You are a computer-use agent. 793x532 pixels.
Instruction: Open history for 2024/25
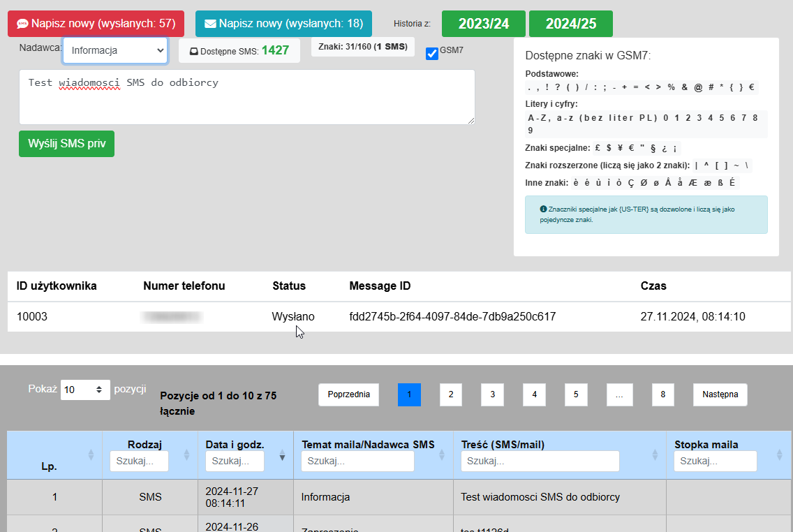point(570,24)
